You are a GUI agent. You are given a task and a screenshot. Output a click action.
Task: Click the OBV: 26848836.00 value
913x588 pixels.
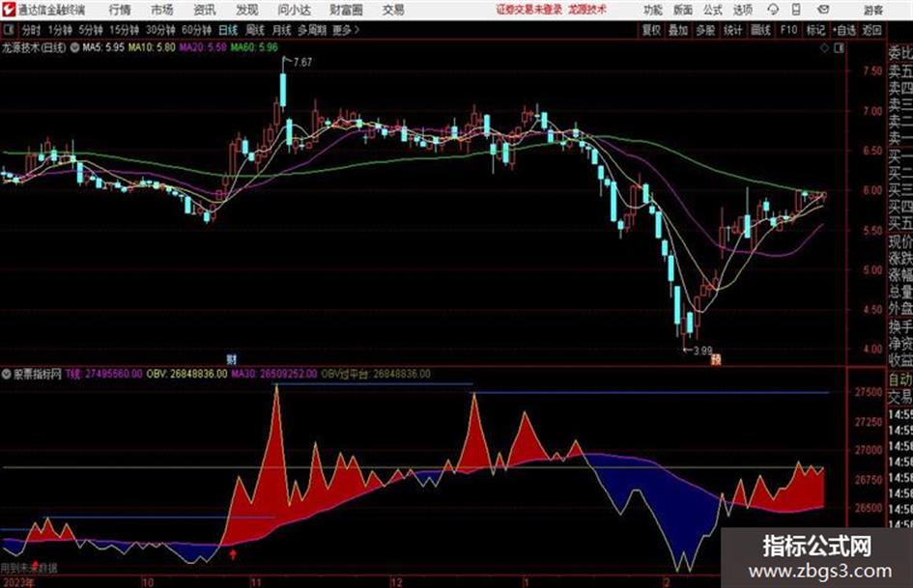[186, 375]
